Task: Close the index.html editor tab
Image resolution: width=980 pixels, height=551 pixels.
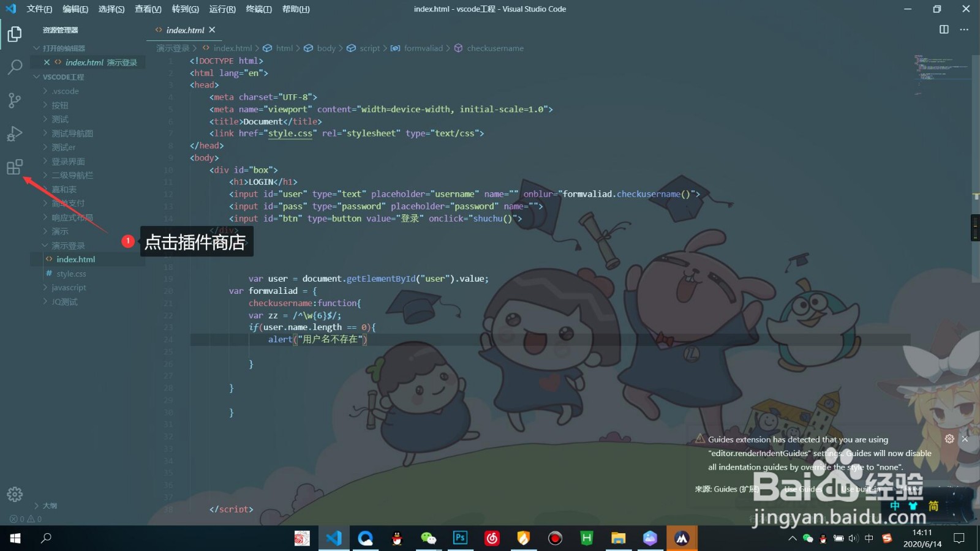Action: tap(212, 29)
